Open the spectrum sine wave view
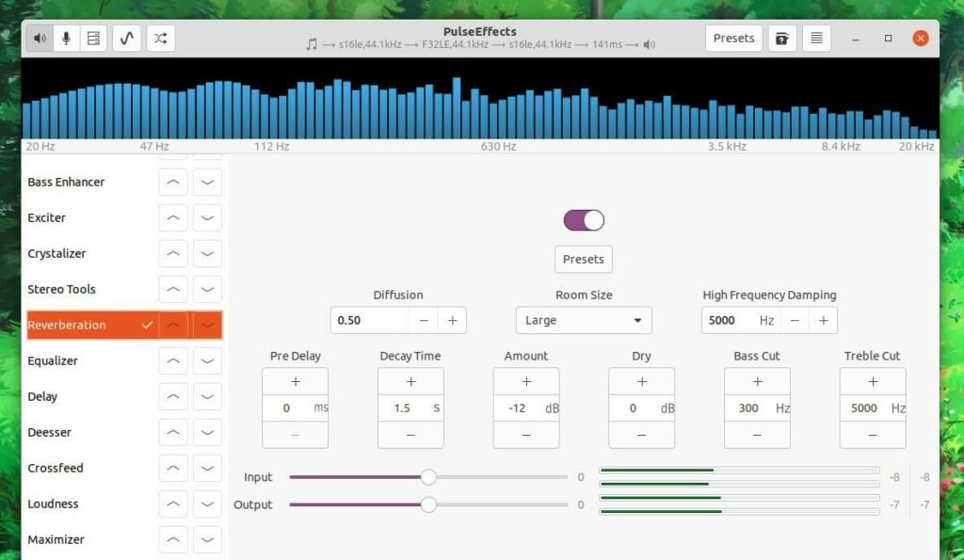 [x=126, y=38]
